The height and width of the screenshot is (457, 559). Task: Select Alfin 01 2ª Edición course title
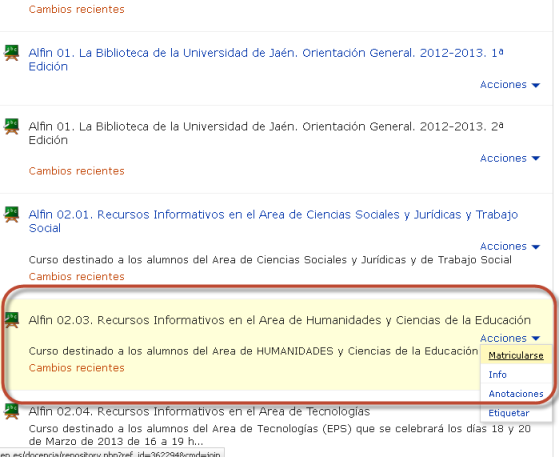[x=266, y=133]
